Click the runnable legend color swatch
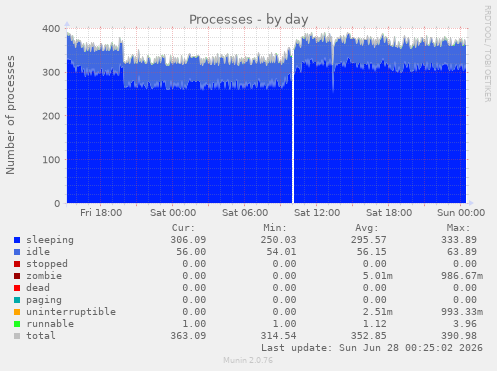The image size is (497, 371). tap(17, 324)
